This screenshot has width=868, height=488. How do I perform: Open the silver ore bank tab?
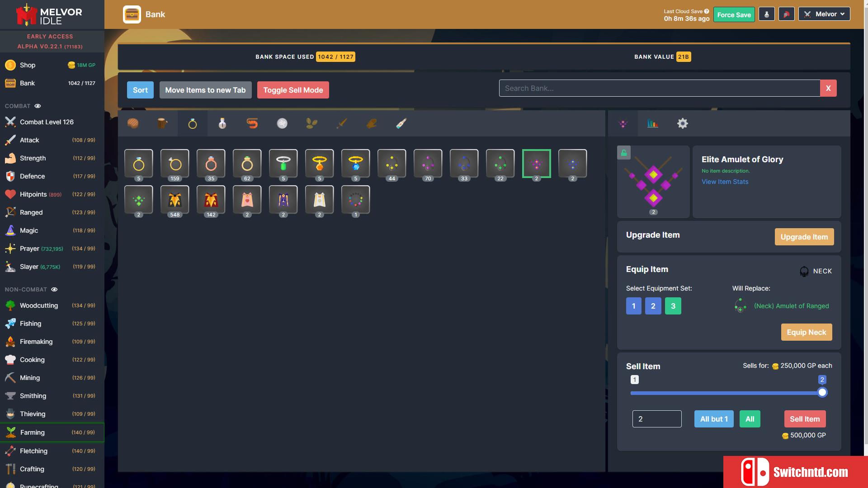coord(282,123)
